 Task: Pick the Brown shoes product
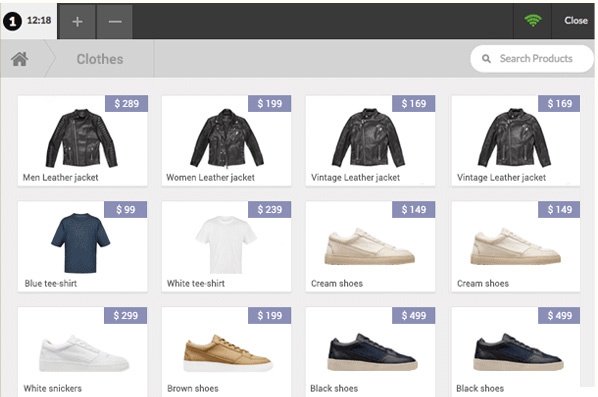[226, 352]
